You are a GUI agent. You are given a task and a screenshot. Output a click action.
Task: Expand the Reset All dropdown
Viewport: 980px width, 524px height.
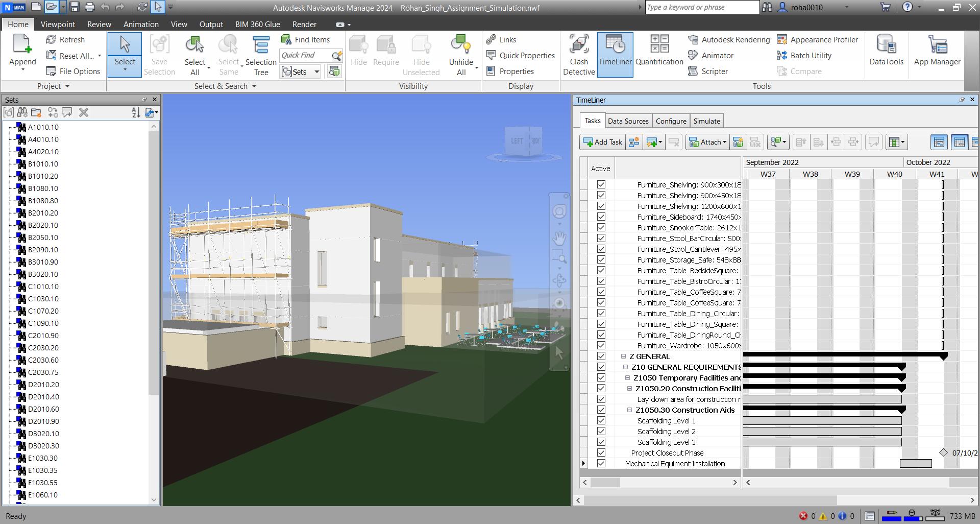pos(100,56)
